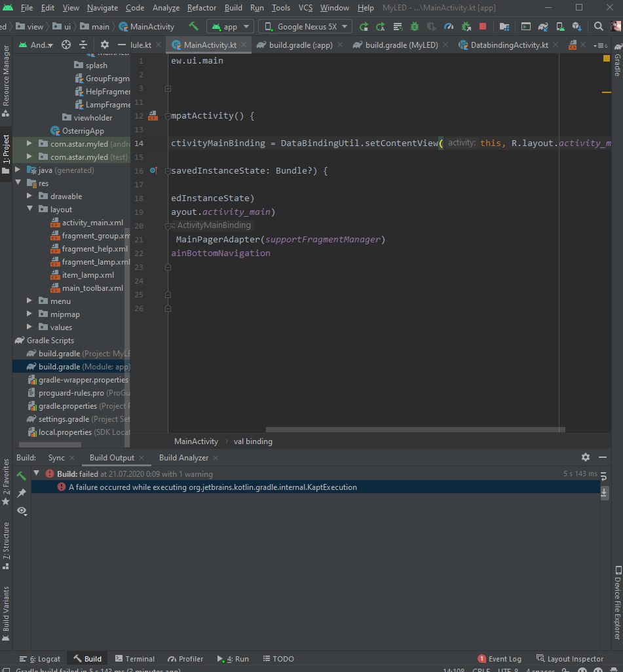
Task: Open Sync Project with Gradle Files icon
Action: click(543, 27)
